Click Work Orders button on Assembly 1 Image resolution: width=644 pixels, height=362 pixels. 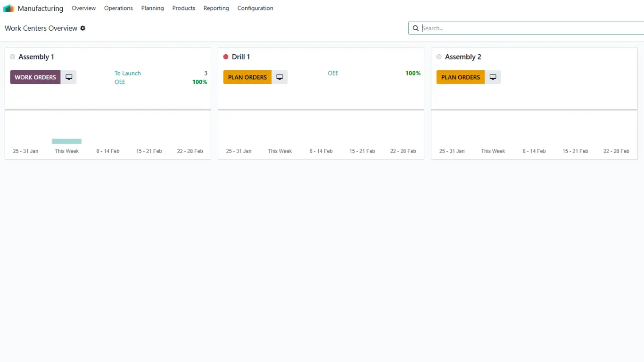tap(35, 77)
